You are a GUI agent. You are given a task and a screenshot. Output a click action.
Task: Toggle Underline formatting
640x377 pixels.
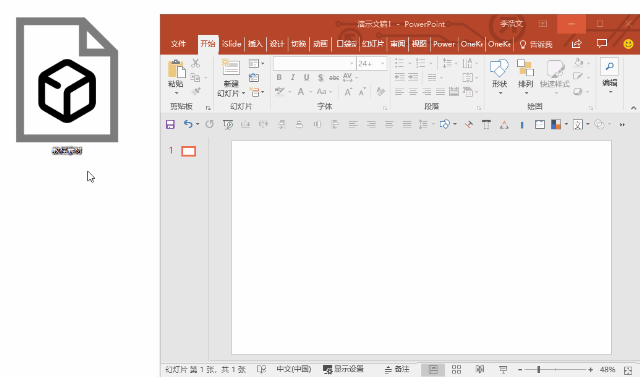click(x=307, y=77)
